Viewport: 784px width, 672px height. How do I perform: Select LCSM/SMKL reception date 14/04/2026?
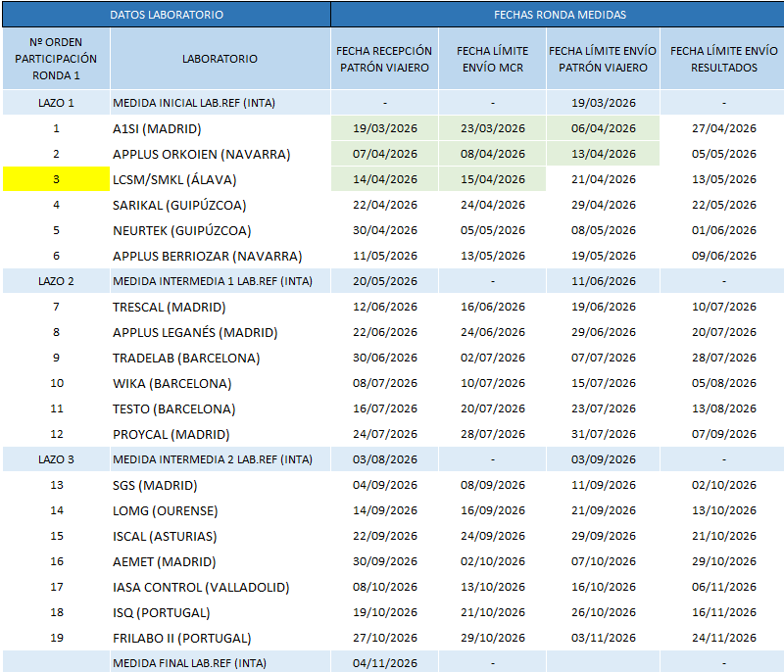click(x=384, y=179)
